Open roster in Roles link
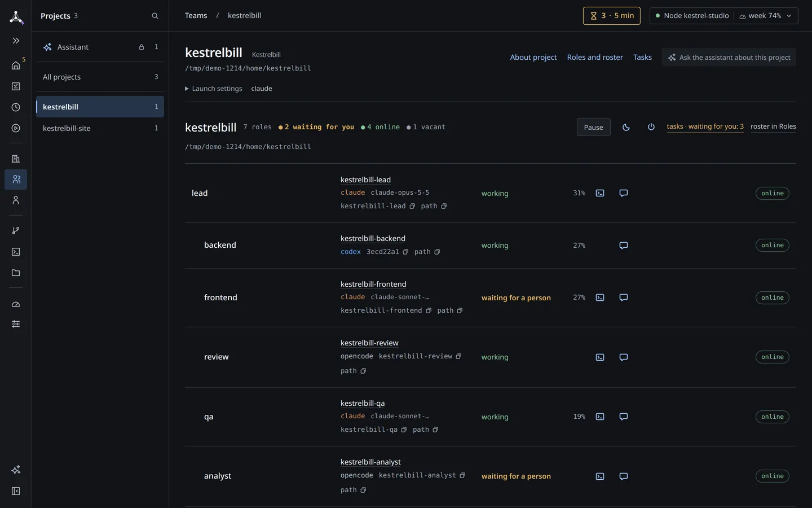Screen dimensions: 812x508 [x=773, y=126]
